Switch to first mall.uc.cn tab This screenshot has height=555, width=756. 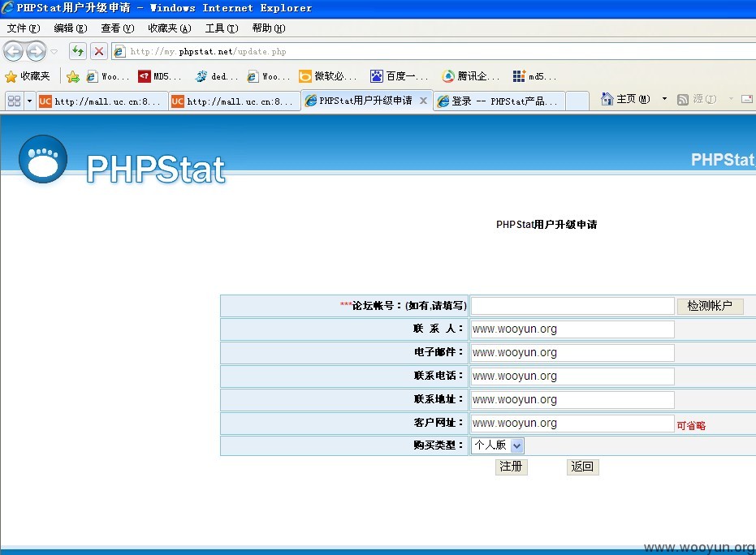[x=102, y=101]
